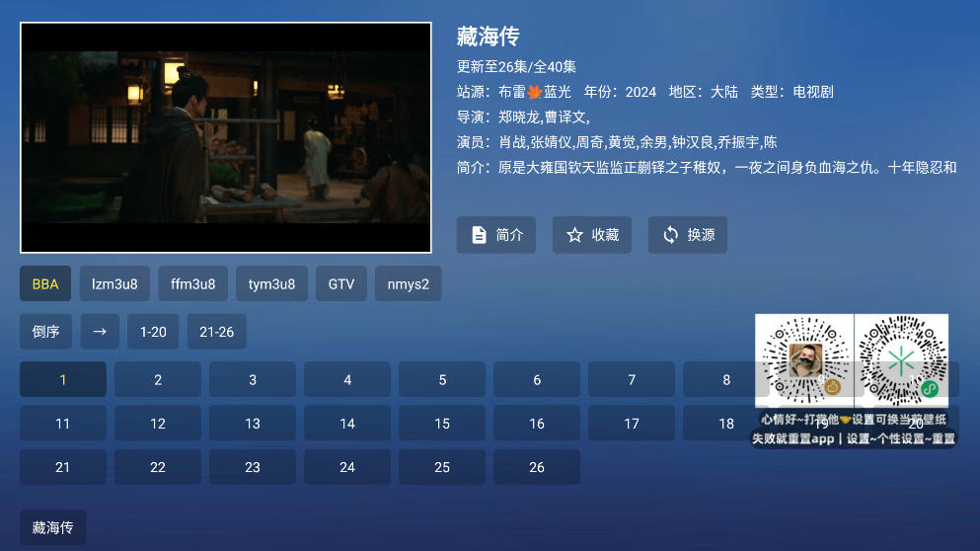Click the 更新至26集/全40集 status text
980x551 pixels.
(x=516, y=66)
